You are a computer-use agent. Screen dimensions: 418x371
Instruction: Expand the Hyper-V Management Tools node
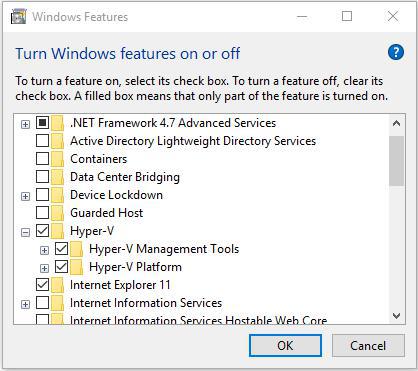[x=44, y=250]
